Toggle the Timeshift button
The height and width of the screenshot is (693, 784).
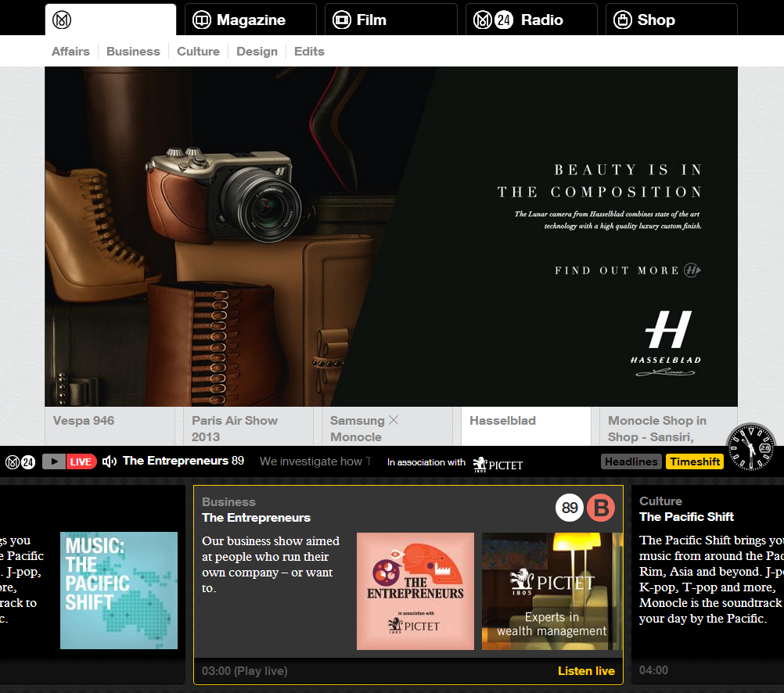(695, 461)
